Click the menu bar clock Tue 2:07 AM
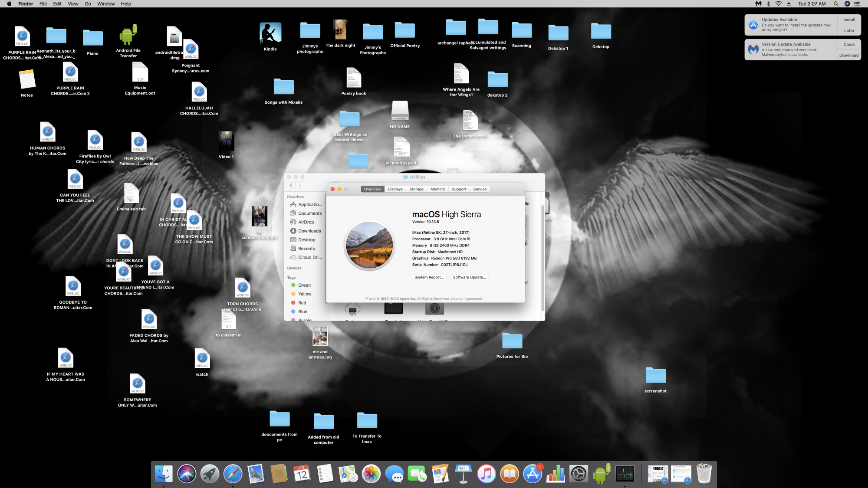 point(812,4)
